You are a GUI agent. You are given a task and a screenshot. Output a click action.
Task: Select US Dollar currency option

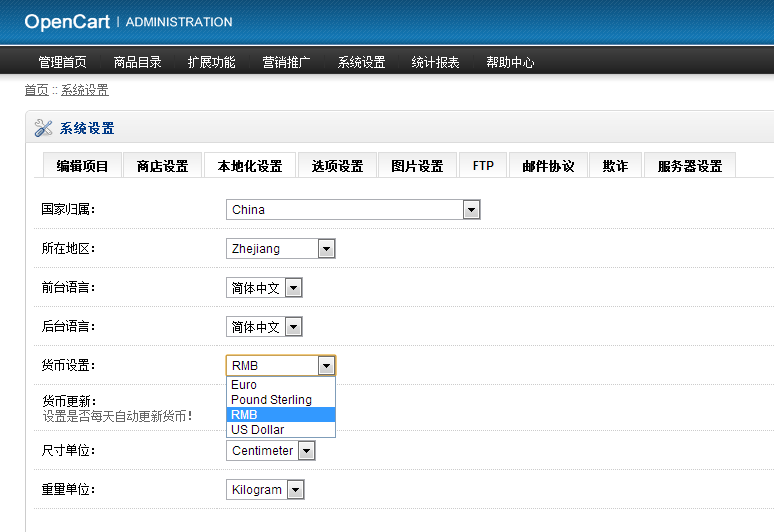pyautogui.click(x=258, y=430)
